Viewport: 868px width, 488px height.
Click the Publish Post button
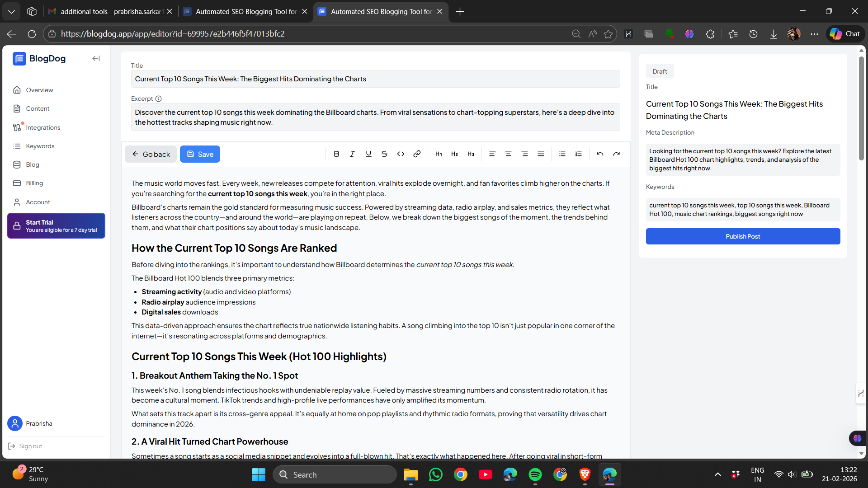click(742, 236)
